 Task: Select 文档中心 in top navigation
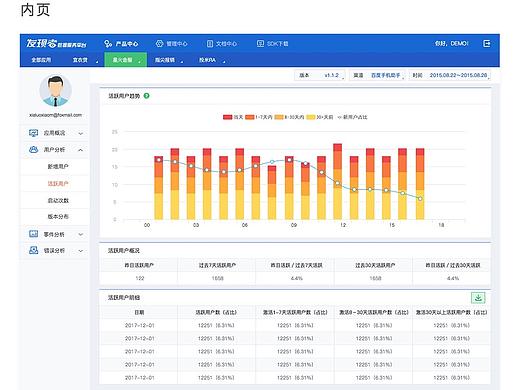click(222, 44)
